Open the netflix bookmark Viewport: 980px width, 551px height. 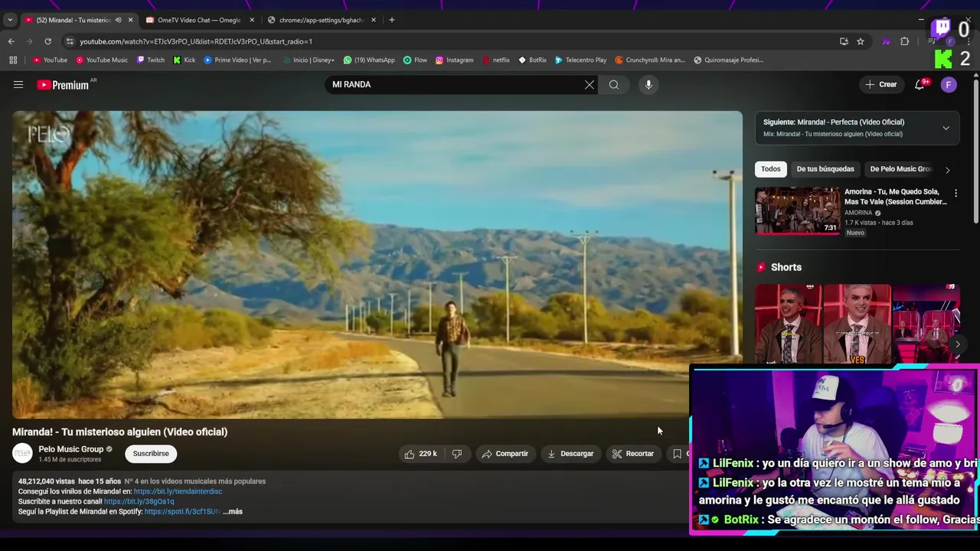pos(496,60)
